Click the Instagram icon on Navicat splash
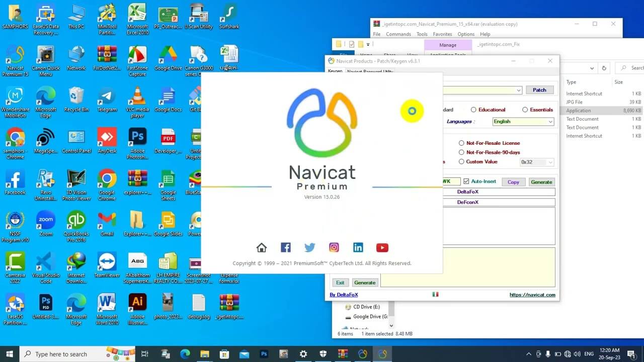 click(334, 247)
